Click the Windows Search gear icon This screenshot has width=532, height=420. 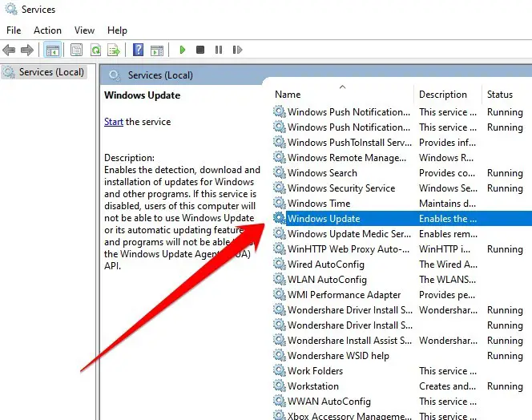coord(280,172)
